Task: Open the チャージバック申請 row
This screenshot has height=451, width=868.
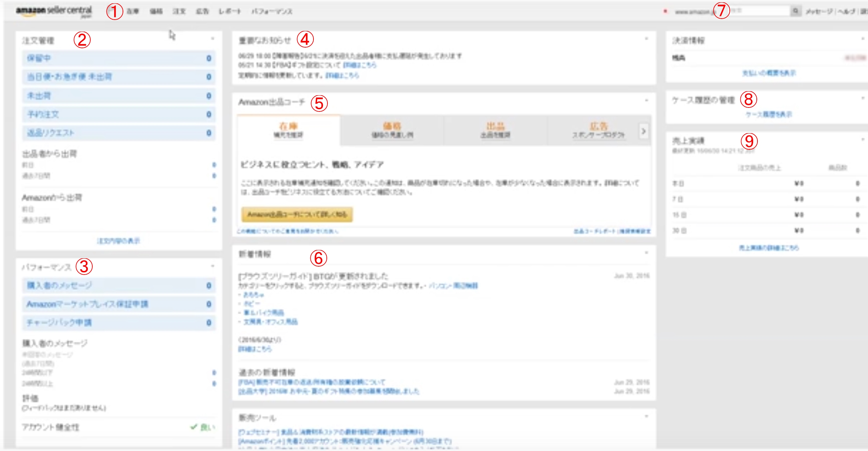Action: click(x=119, y=323)
